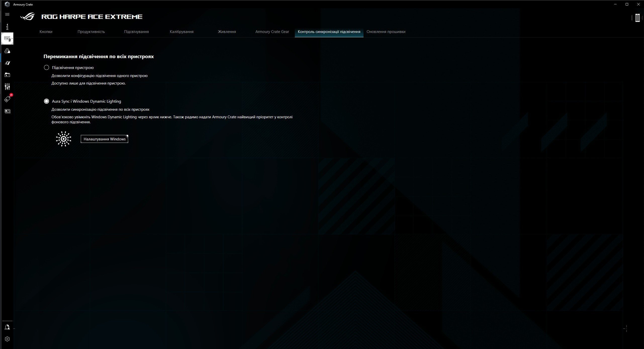
Task: Click the Windows Dynamic Lighting shortcut icon
Action: coord(63,138)
